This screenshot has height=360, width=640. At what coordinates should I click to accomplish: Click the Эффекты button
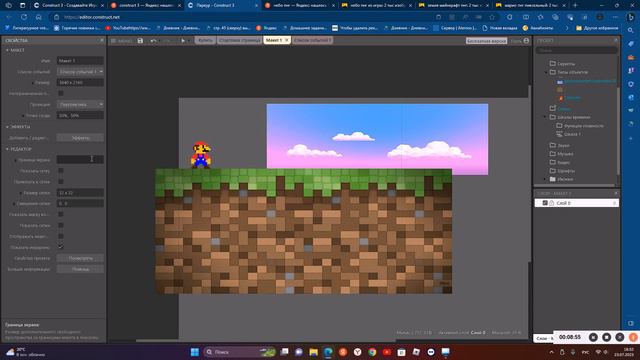pos(80,138)
